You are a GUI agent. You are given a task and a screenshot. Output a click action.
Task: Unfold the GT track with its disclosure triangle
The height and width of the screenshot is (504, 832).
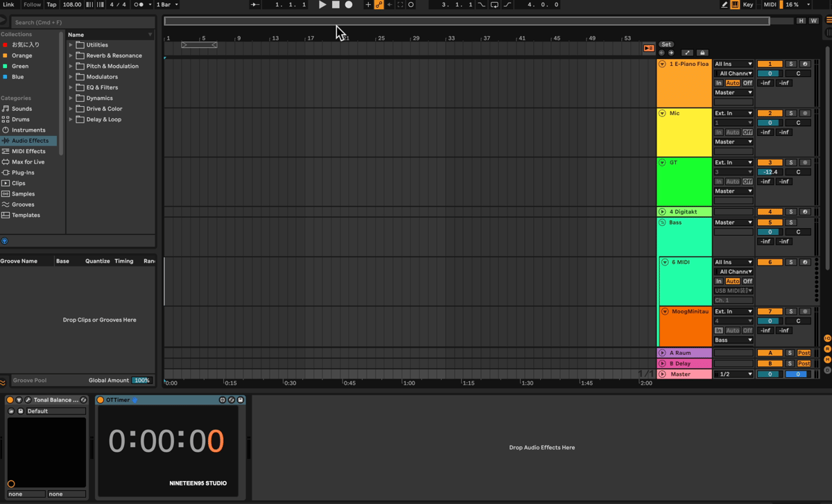coord(663,162)
